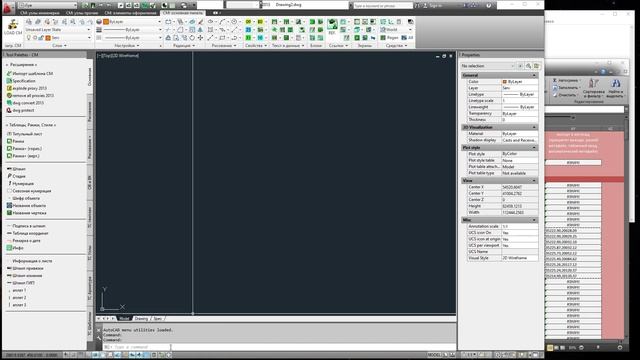The image size is (640, 360).
Task: Click ribbon layer color swatch beside Sev
Action: point(48,38)
